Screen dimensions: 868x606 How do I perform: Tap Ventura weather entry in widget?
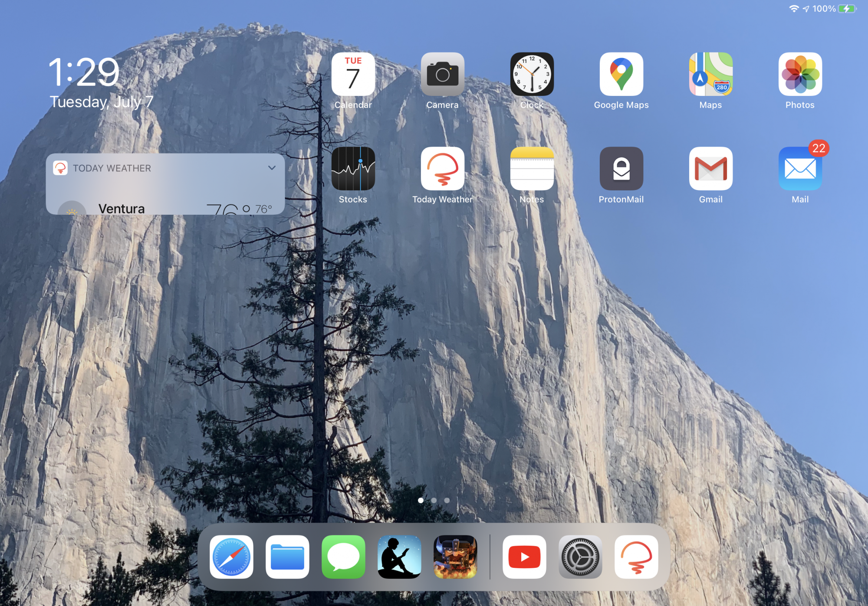point(122,208)
